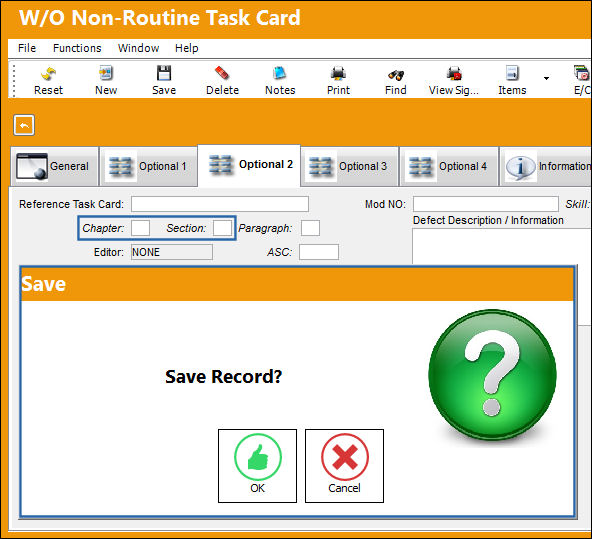
Task: Open the Information tab
Action: (546, 166)
